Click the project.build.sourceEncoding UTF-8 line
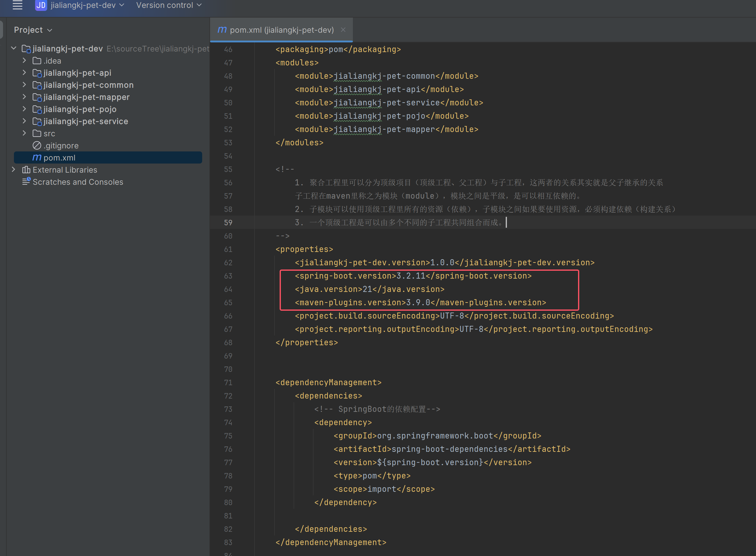Screen dimensions: 756x556 pos(454,316)
